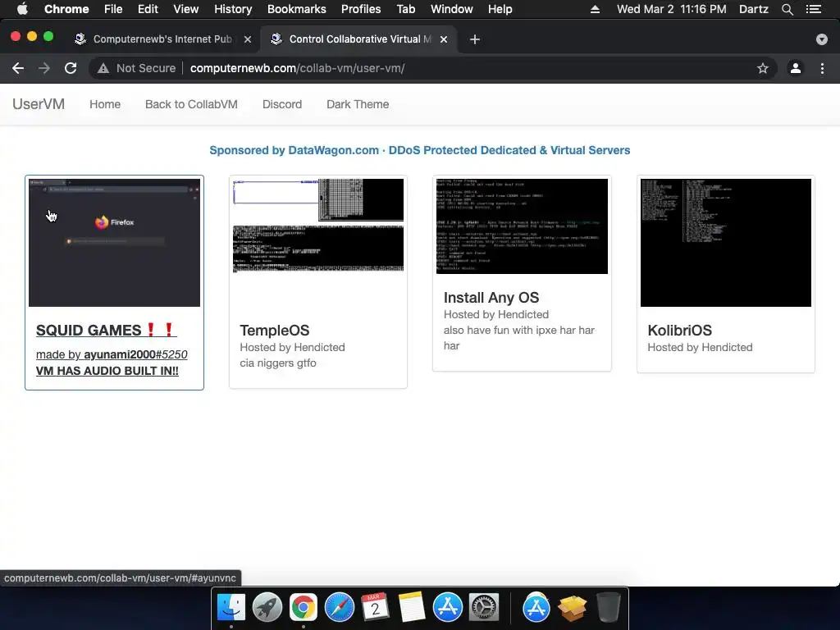The image size is (840, 630).
Task: Bookmark this page with the star icon
Action: click(x=762, y=68)
